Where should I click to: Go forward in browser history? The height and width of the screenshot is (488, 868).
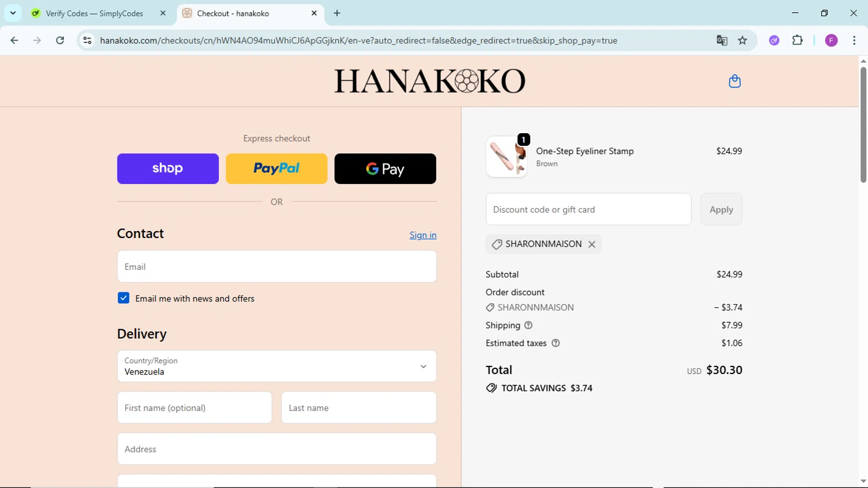[x=37, y=41]
